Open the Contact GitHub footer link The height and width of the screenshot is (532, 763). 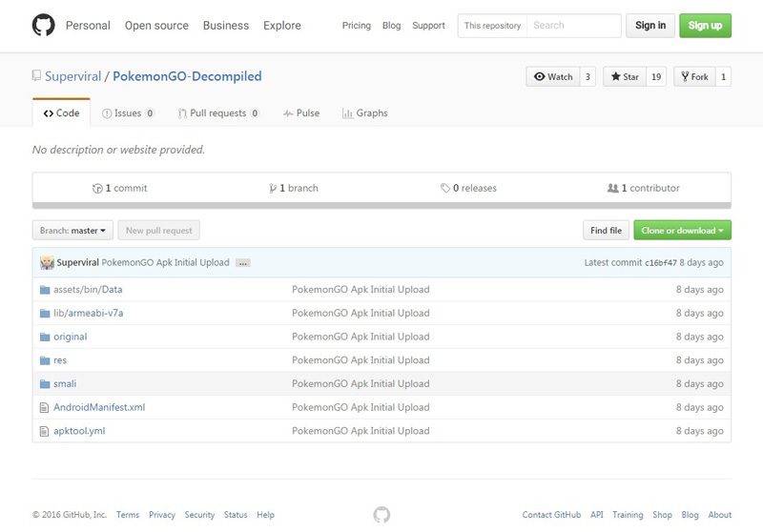[x=551, y=515]
